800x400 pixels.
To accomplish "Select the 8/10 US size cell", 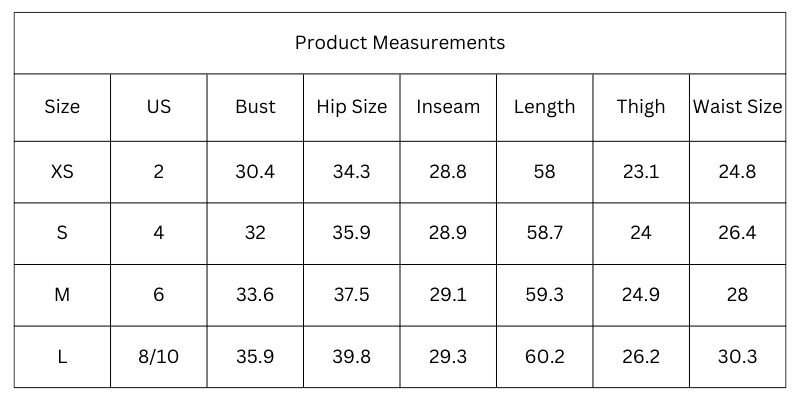I will (x=159, y=357).
